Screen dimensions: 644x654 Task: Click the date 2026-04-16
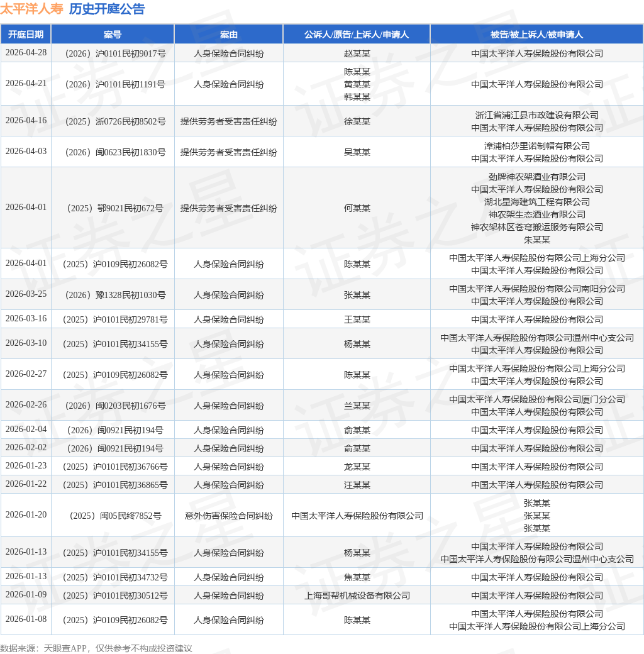(x=26, y=121)
